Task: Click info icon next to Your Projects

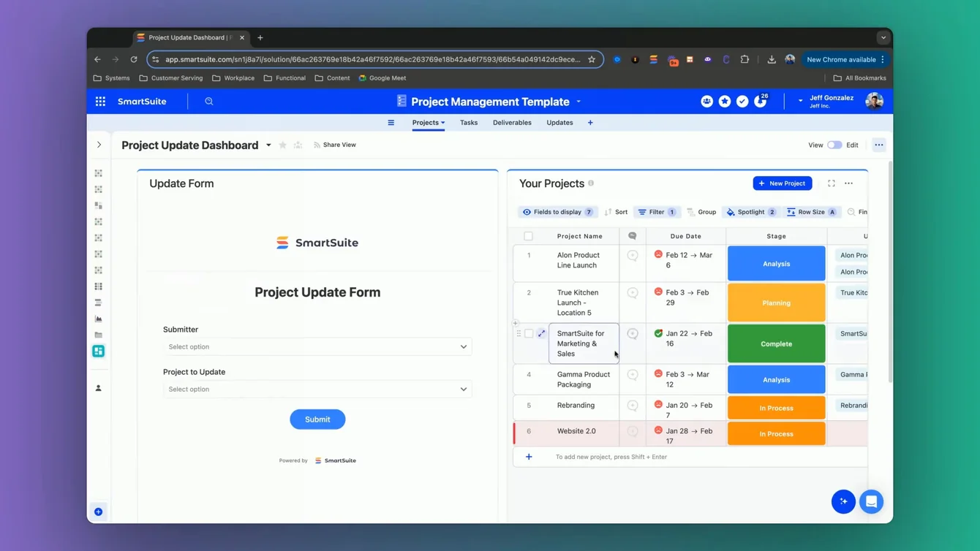Action: pos(591,183)
